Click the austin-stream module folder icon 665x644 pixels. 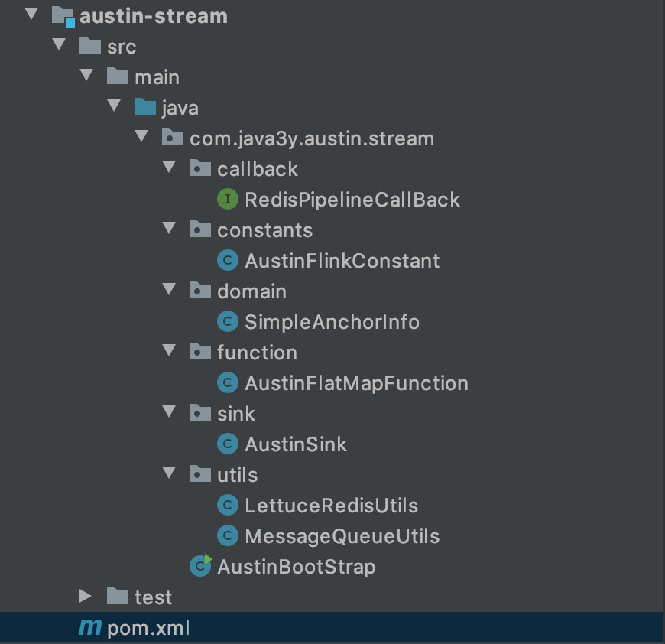click(x=63, y=16)
